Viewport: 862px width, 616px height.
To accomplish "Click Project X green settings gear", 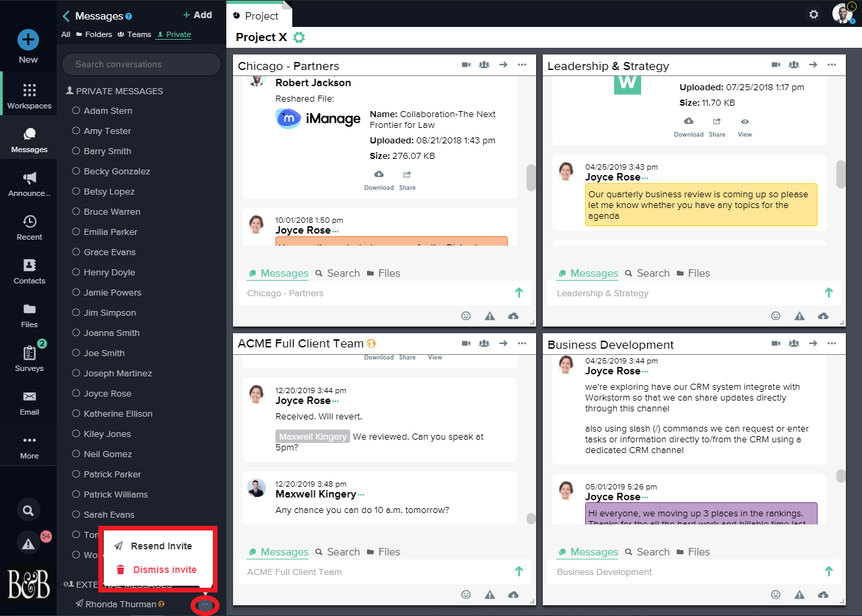I will tap(299, 38).
